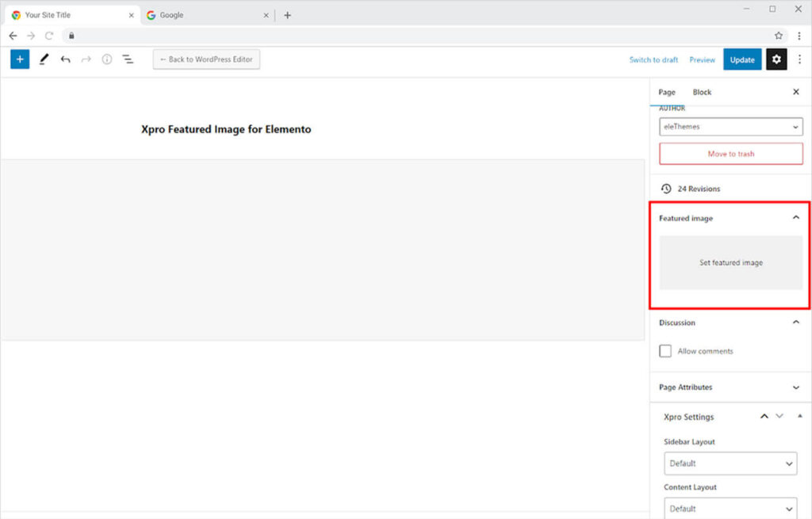The width and height of the screenshot is (812, 519).
Task: Close the settings sidebar with X
Action: click(796, 92)
